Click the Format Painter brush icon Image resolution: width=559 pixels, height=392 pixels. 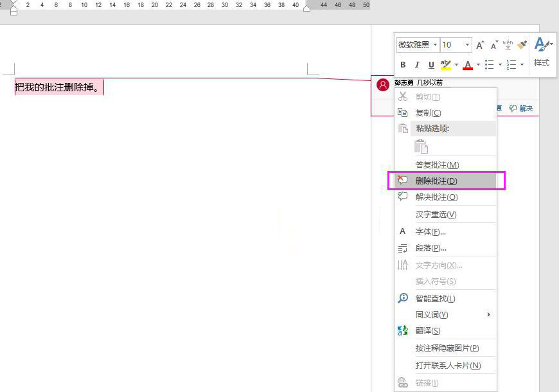(521, 45)
